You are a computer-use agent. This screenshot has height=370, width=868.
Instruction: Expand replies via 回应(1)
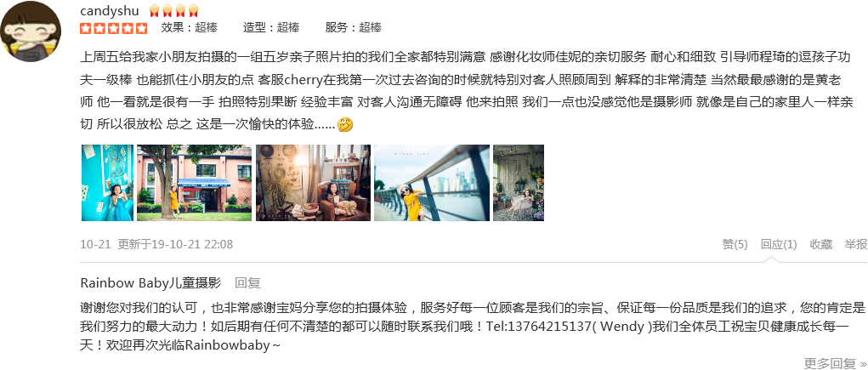pos(779,244)
